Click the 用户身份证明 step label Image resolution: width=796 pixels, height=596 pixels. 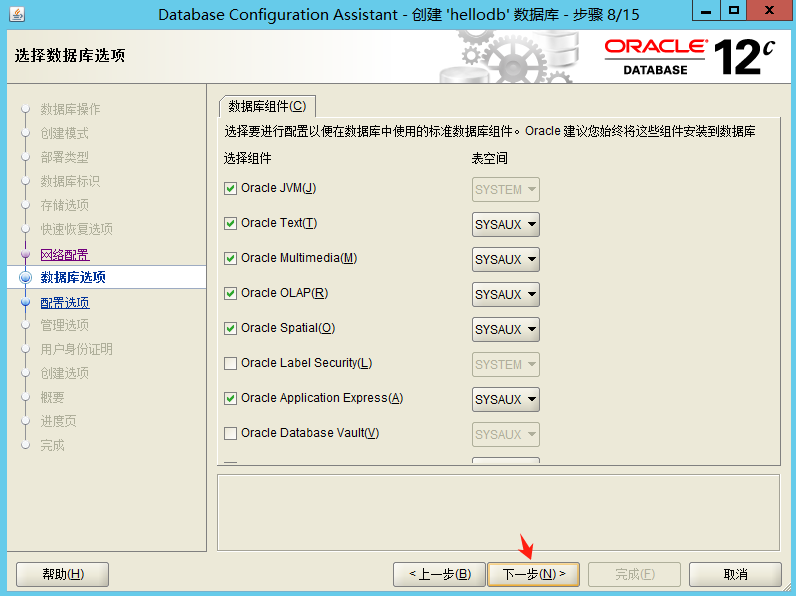click(77, 349)
